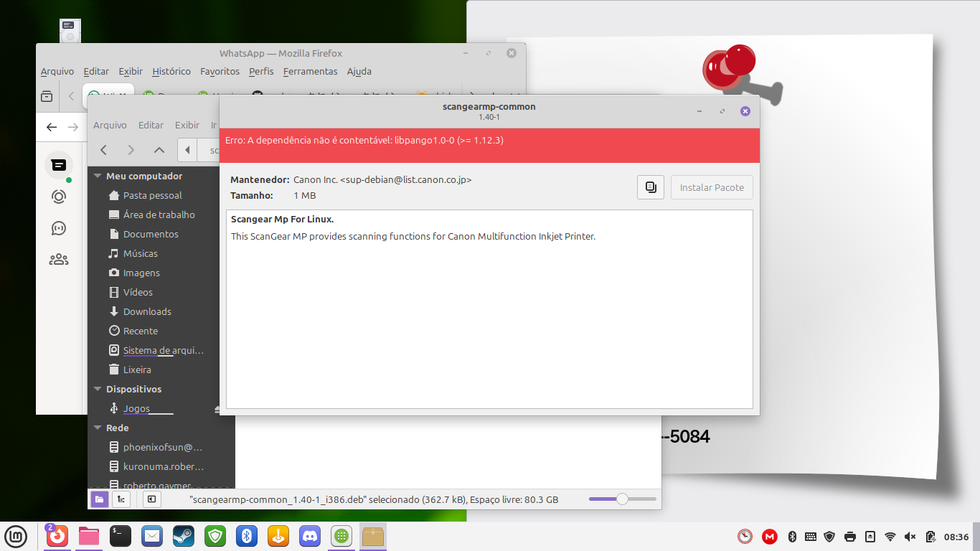Open the Downloads folder in sidebar
980x551 pixels.
tap(147, 311)
